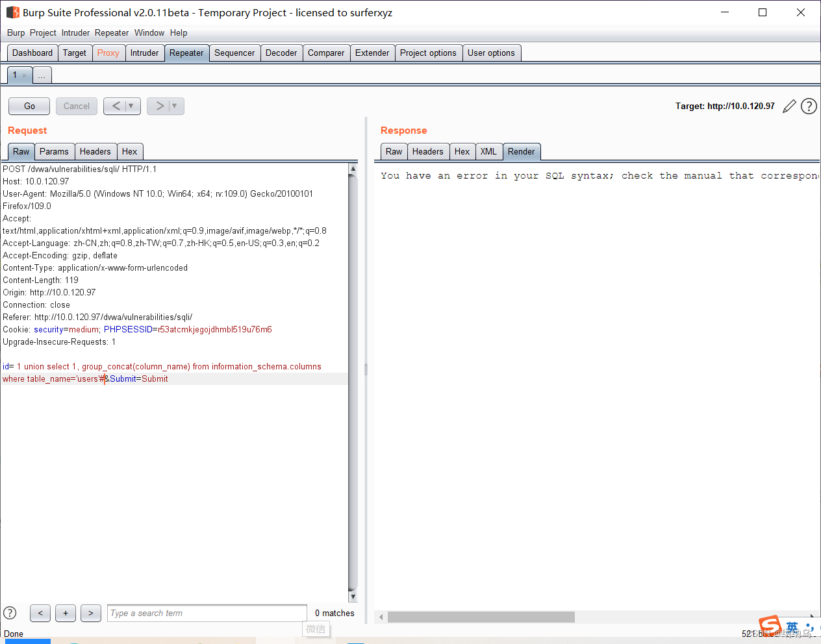Go back in request history
Viewport: 821px width, 644px height.
(x=116, y=106)
